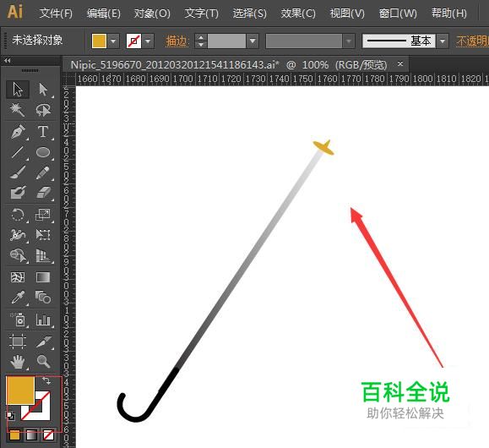Open the 编辑(E) menu
The image size is (489, 448).
[104, 14]
